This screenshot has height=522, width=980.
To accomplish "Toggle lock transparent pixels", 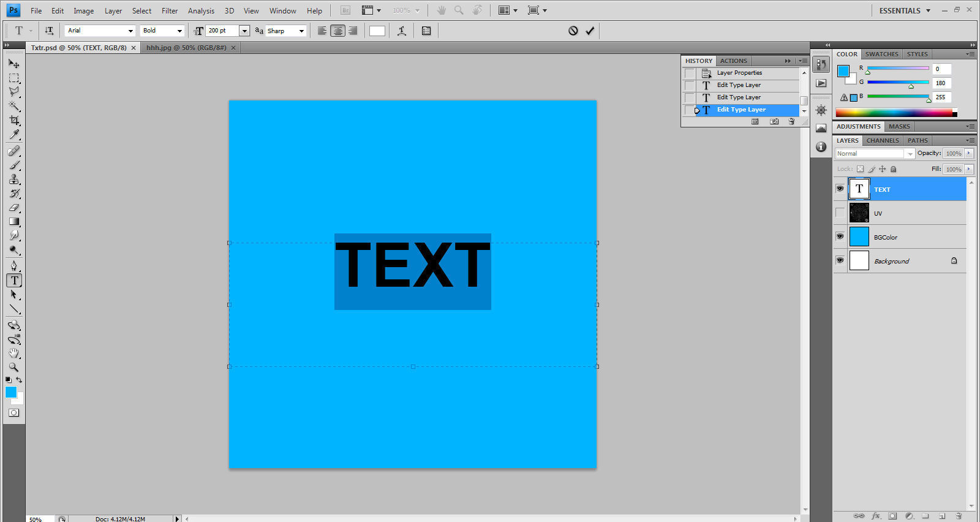I will 860,169.
